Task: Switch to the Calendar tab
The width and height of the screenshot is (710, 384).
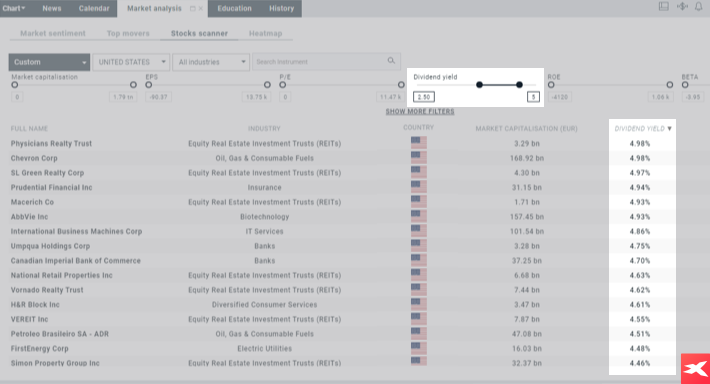Action: click(x=94, y=8)
